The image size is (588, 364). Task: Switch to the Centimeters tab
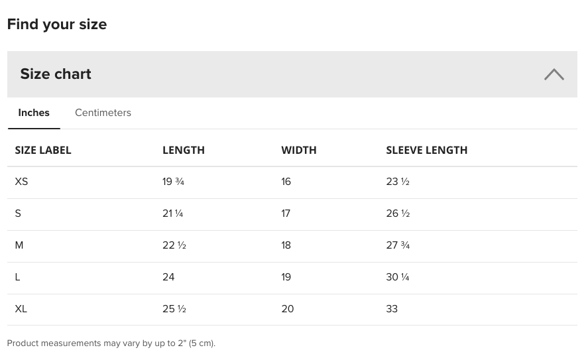103,113
